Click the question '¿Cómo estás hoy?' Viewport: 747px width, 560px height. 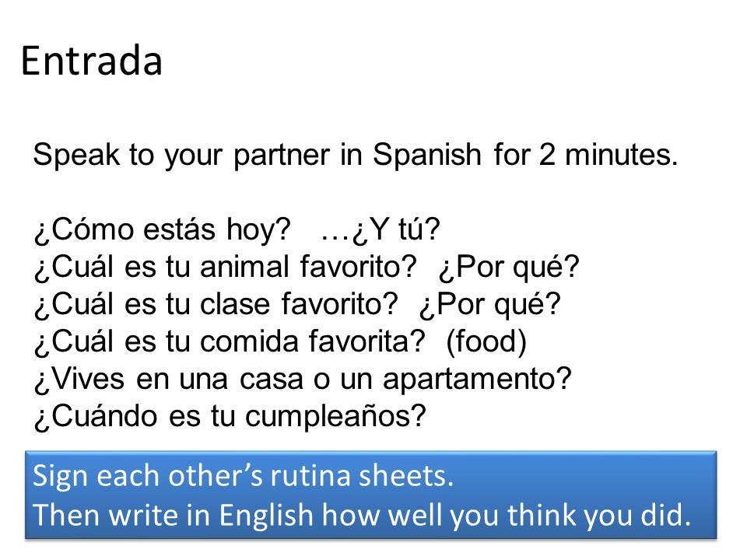tap(163, 229)
